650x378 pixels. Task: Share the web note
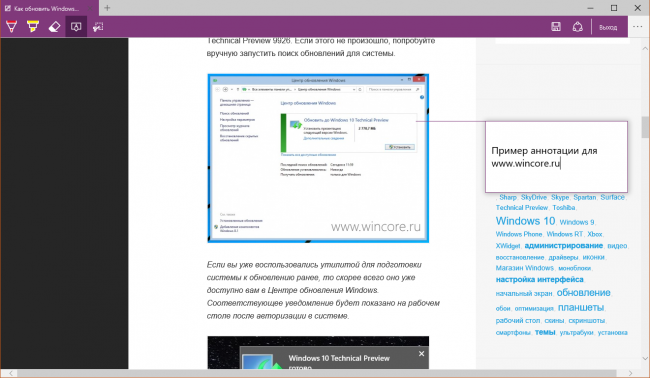pos(577,27)
